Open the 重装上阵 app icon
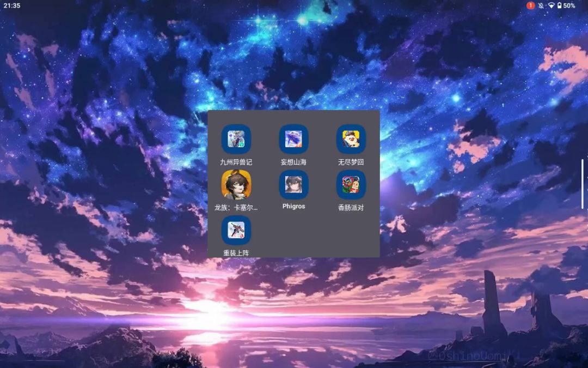This screenshot has width=588, height=368. tap(236, 230)
